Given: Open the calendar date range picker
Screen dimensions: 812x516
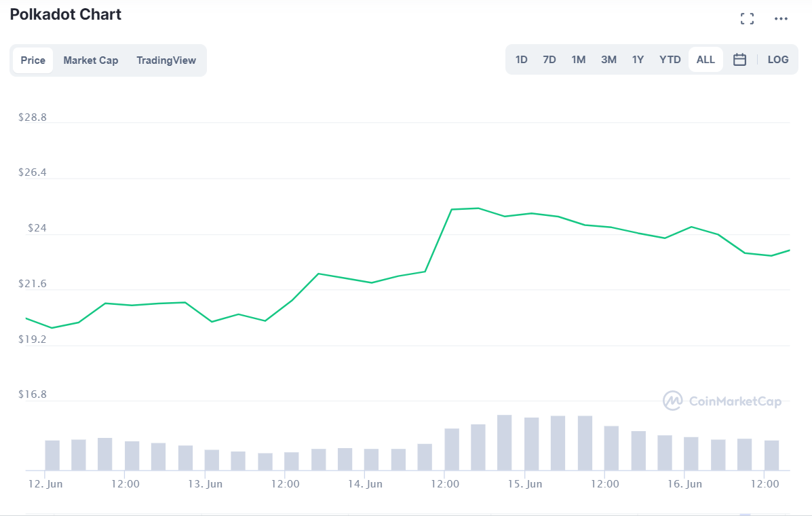Looking at the screenshot, I should pos(739,59).
